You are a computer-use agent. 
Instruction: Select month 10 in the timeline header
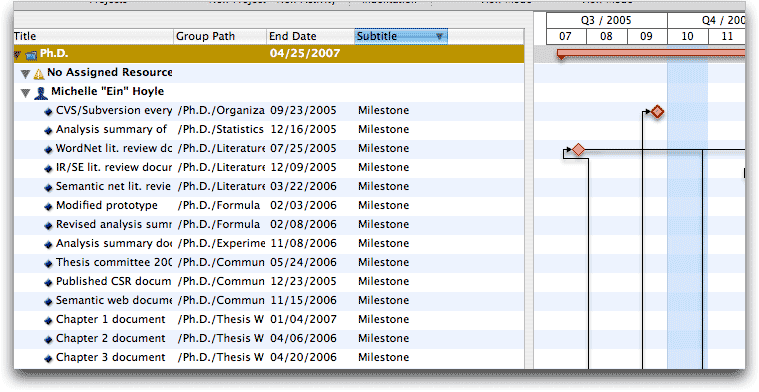687,36
